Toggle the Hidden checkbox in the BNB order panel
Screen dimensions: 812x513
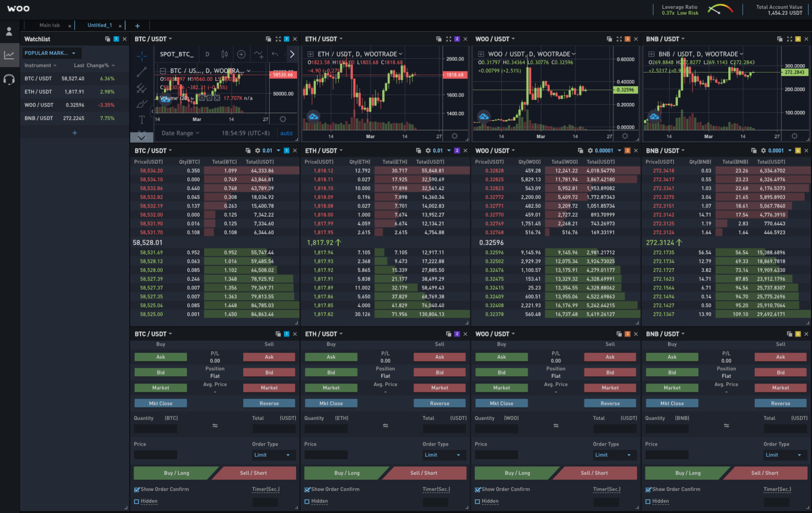(648, 501)
